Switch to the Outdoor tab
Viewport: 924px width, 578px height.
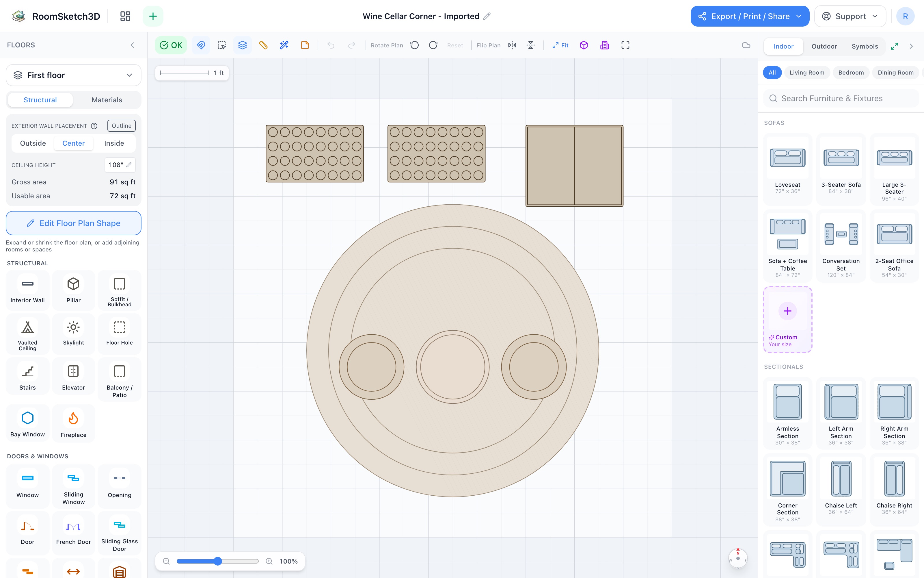click(824, 46)
